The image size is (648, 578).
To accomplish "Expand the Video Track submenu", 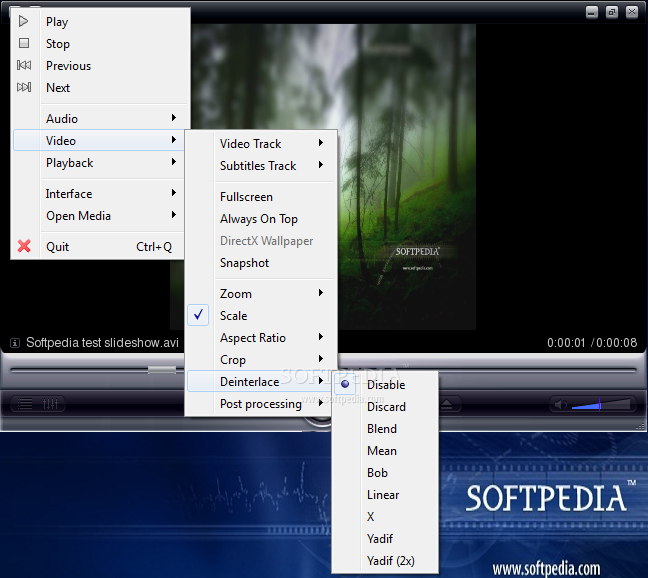I will pos(260,144).
